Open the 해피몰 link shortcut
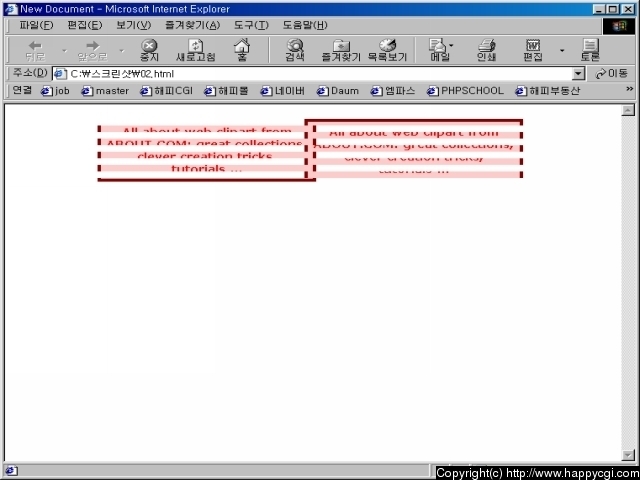 (226, 91)
